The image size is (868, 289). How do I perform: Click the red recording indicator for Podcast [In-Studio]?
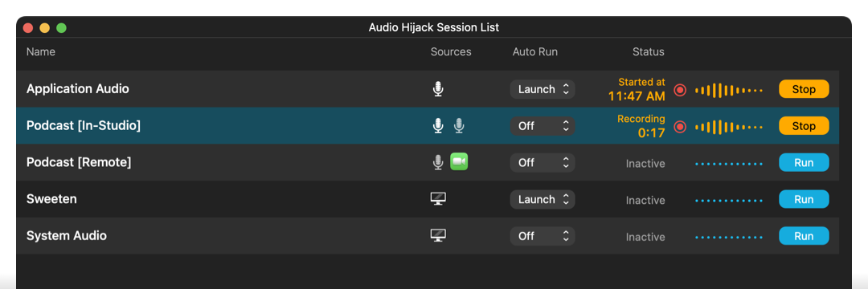click(x=680, y=127)
